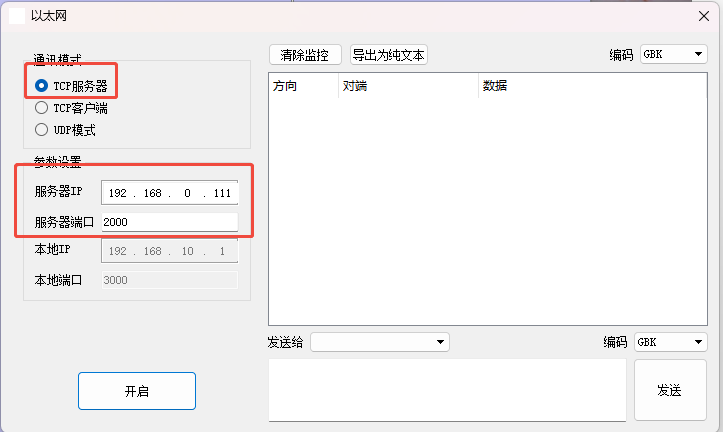Choose the TCP客户端 radio option
This screenshot has height=432, width=723.
(x=42, y=108)
